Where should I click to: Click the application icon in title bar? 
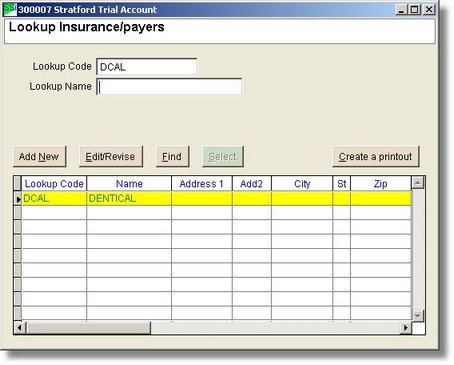click(x=9, y=9)
